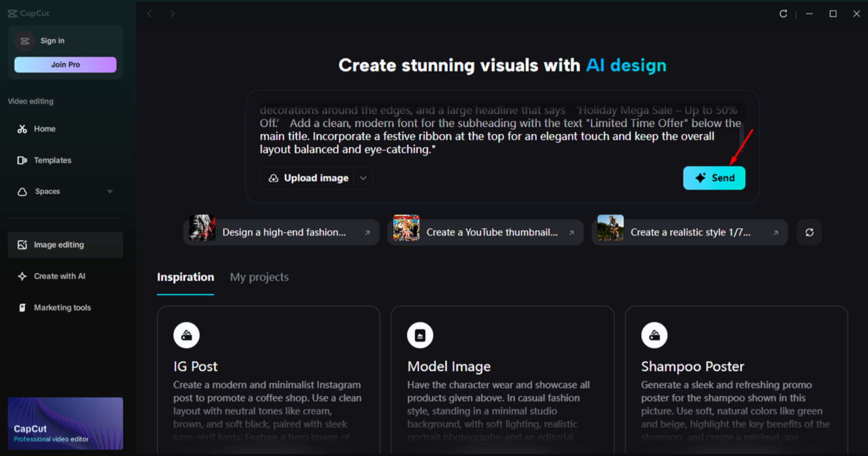Switch to My projects tab
The image size is (868, 456).
pos(259,277)
